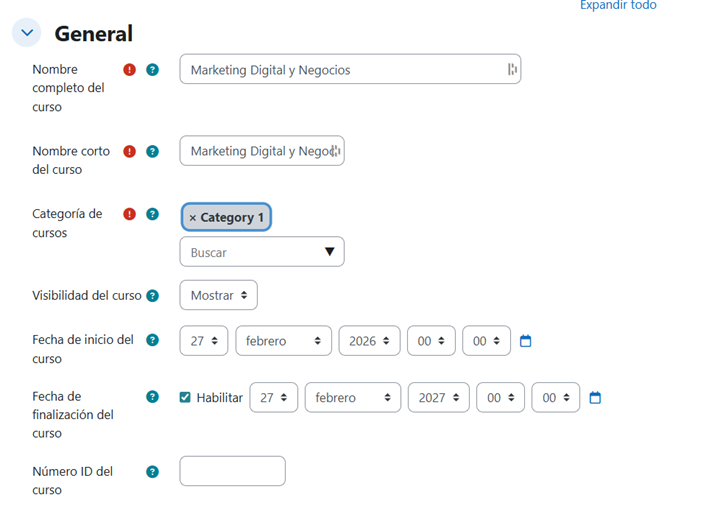709x517 pixels.
Task: Click required-field warning icon for Categoría de cursos
Action: tap(130, 214)
